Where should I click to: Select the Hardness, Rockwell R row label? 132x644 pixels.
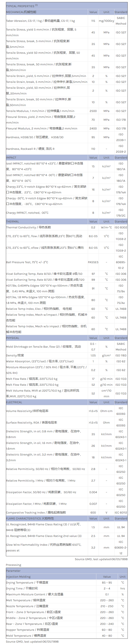pyautogui.click(x=30, y=149)
